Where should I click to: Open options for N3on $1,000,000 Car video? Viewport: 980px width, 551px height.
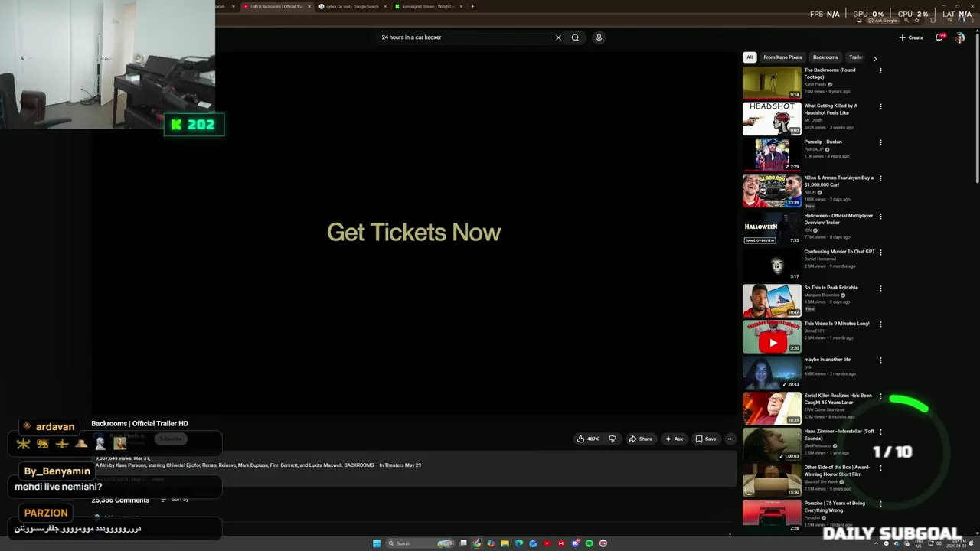tap(880, 178)
